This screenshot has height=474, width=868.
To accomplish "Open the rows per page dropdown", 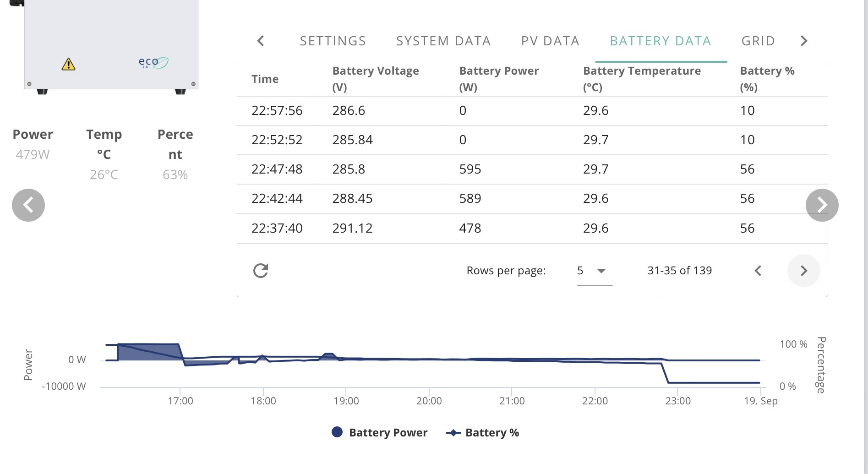I will tap(595, 271).
